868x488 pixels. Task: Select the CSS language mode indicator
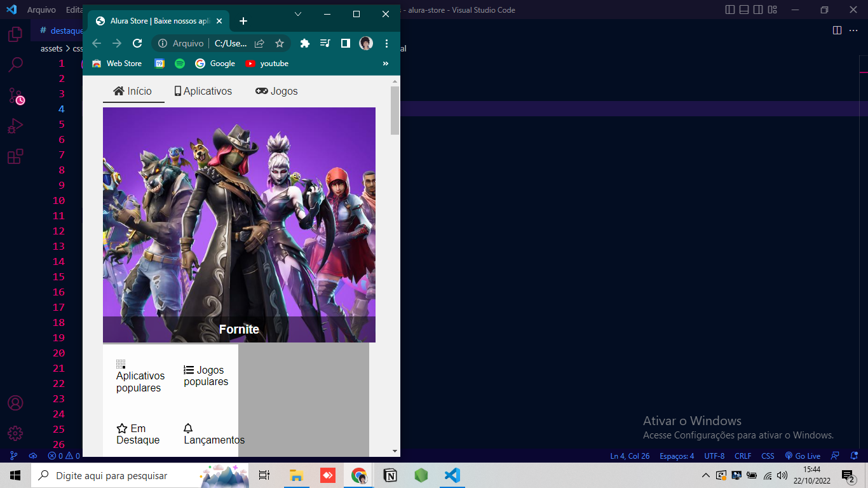click(x=768, y=456)
